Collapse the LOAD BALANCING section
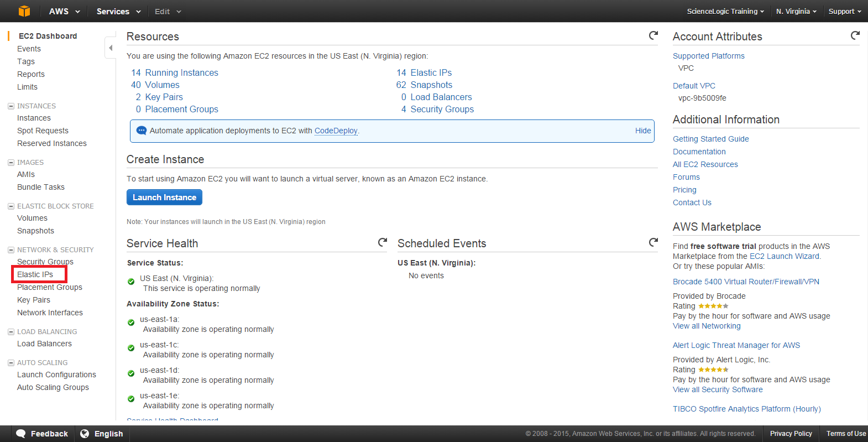This screenshot has width=868, height=442. pos(11,332)
